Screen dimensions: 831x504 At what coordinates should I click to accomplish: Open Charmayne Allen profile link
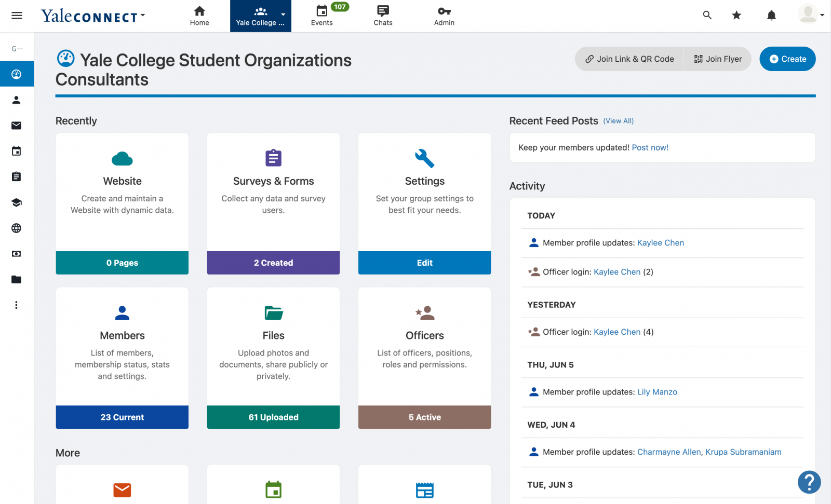669,452
